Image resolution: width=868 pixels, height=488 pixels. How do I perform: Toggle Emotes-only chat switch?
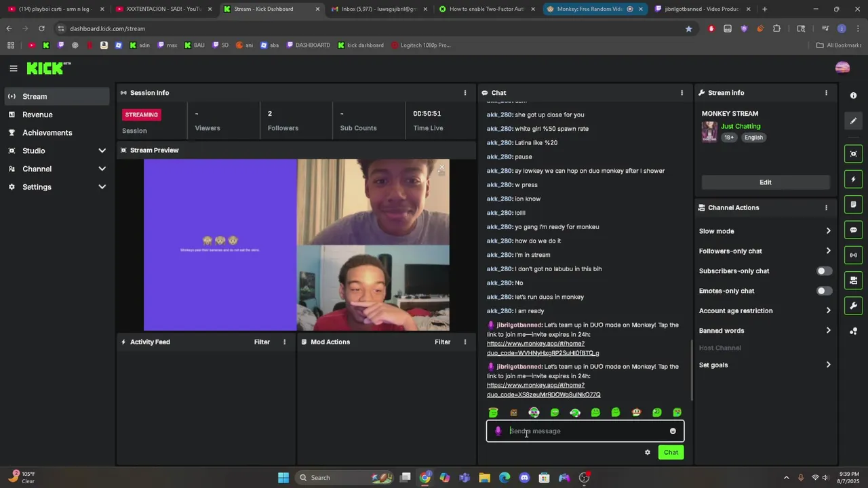[x=824, y=291]
